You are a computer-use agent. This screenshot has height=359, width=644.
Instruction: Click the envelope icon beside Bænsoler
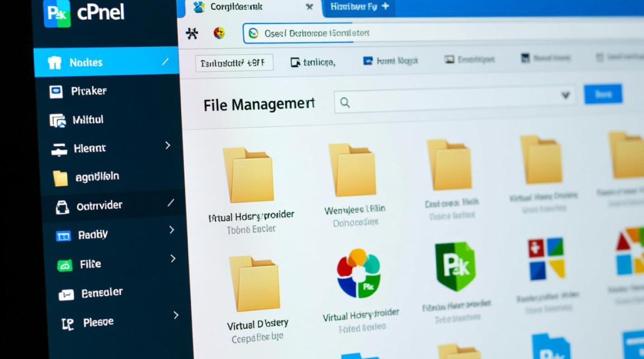[66, 295]
